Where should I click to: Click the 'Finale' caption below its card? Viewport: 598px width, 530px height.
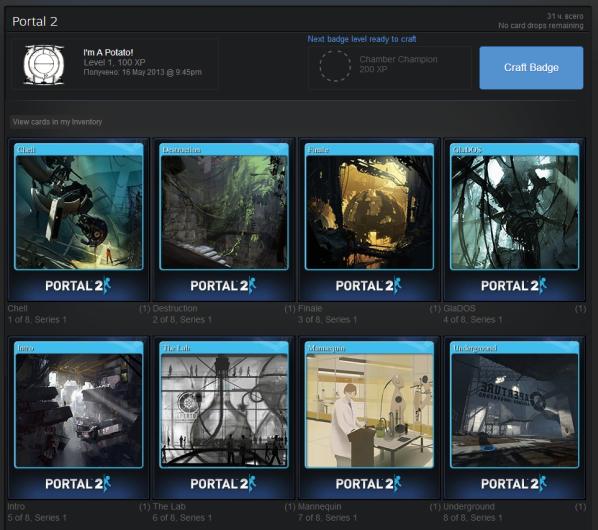tap(310, 308)
